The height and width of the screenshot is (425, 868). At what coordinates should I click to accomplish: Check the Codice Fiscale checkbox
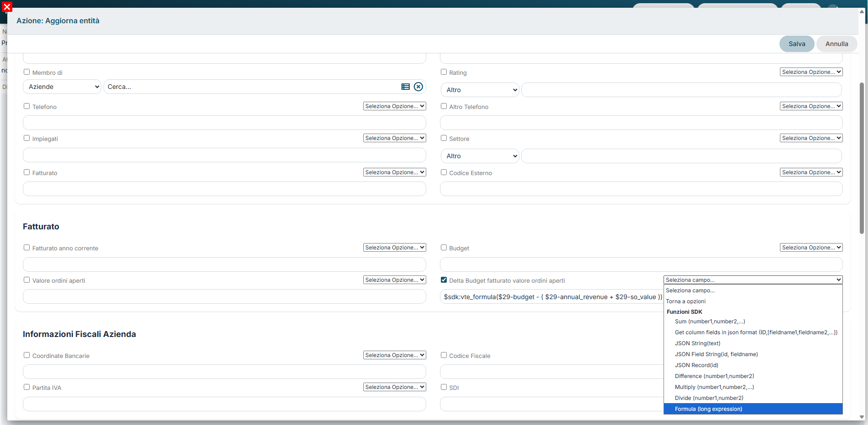click(x=444, y=355)
